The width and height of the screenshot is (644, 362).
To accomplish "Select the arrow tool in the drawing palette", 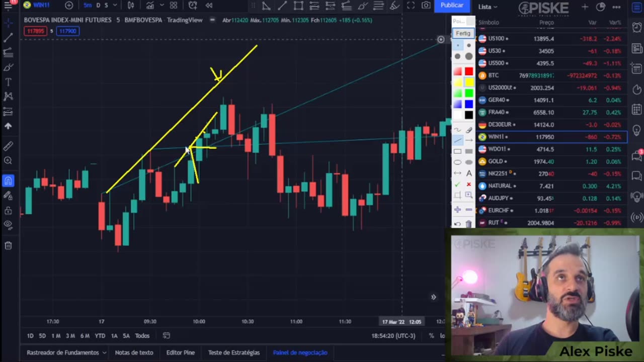I will pyautogui.click(x=469, y=140).
